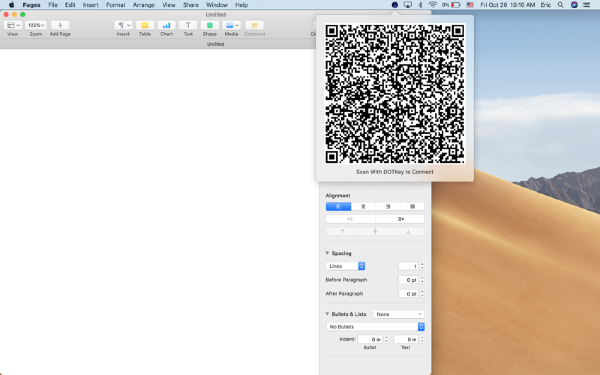Select left text alignment

pos(338,207)
